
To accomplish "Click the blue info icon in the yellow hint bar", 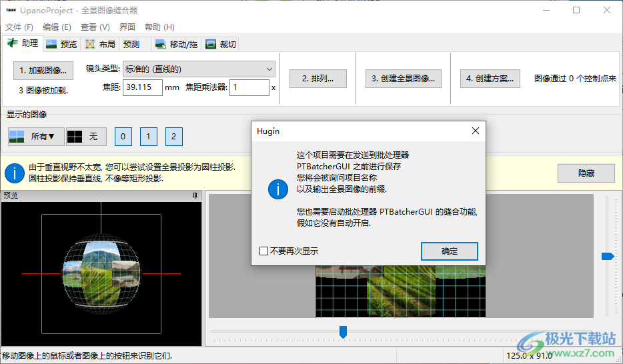I will [15, 173].
